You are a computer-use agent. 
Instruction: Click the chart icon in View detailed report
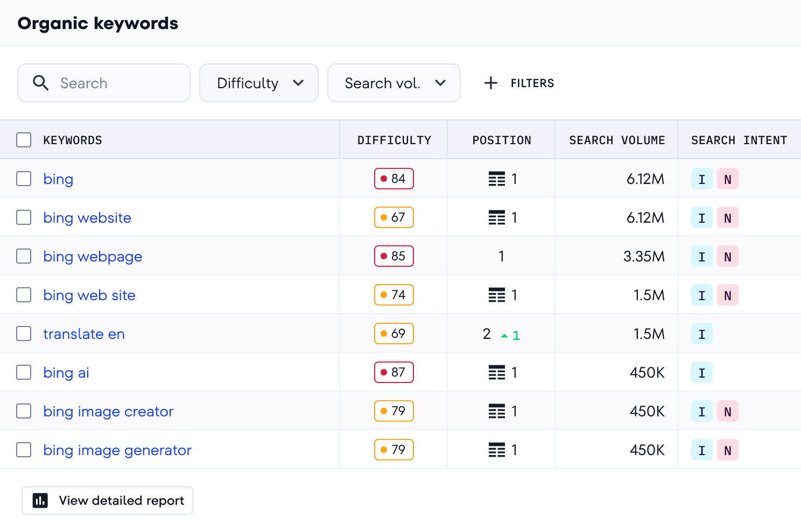pos(40,501)
